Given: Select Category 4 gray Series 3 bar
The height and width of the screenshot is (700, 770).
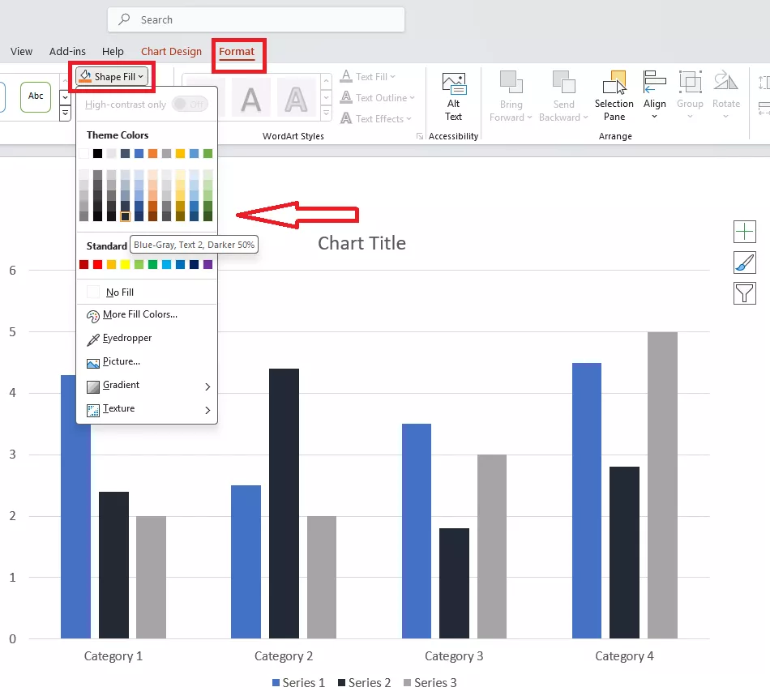Looking at the screenshot, I should click(x=662, y=485).
